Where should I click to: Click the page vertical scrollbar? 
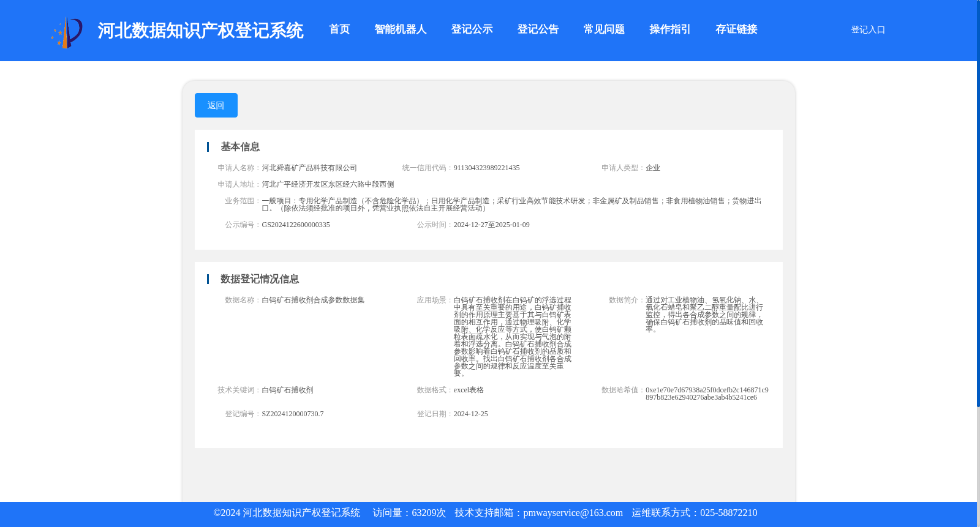(x=978, y=203)
